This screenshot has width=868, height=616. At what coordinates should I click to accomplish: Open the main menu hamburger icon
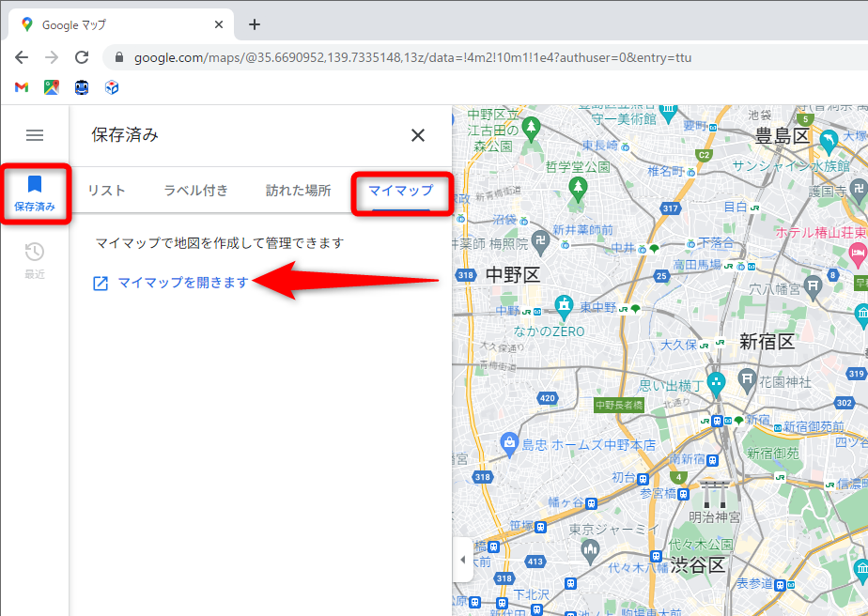pos(35,135)
